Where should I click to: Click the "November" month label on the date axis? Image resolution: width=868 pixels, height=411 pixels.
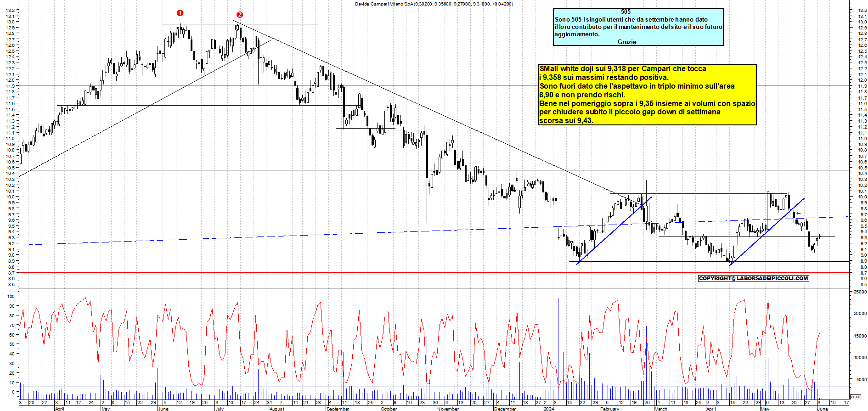click(x=448, y=409)
